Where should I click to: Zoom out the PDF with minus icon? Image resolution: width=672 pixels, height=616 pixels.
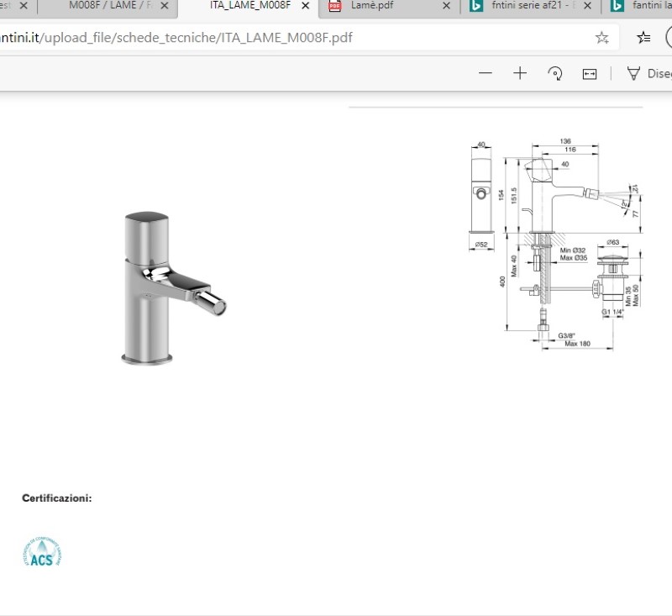(486, 73)
